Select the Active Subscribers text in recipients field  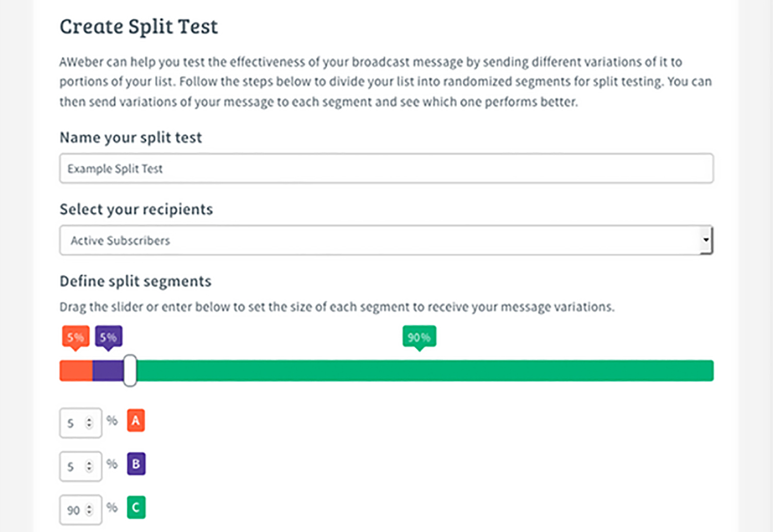pyautogui.click(x=120, y=240)
